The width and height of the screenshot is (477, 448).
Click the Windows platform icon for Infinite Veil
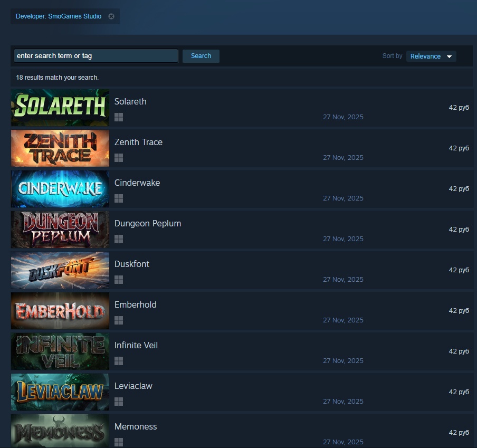click(119, 361)
